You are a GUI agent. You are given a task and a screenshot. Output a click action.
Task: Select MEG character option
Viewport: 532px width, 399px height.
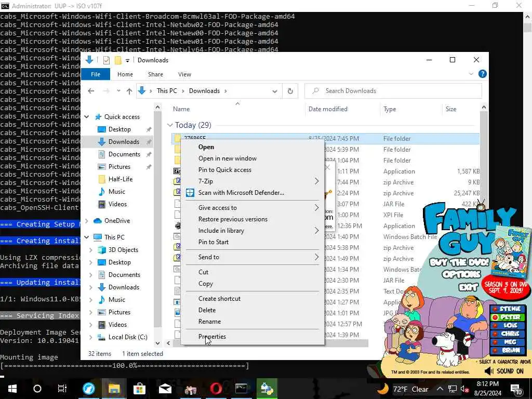tap(507, 342)
